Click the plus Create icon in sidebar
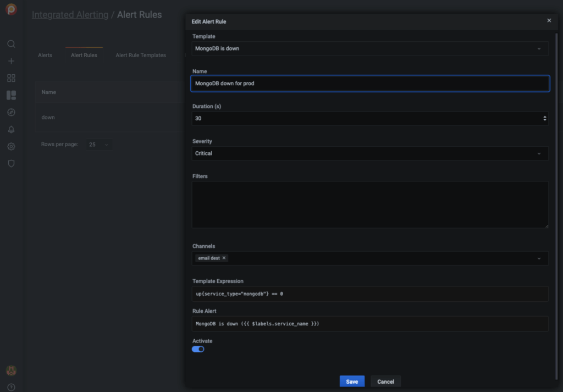Image resolution: width=563 pixels, height=392 pixels. (11, 61)
